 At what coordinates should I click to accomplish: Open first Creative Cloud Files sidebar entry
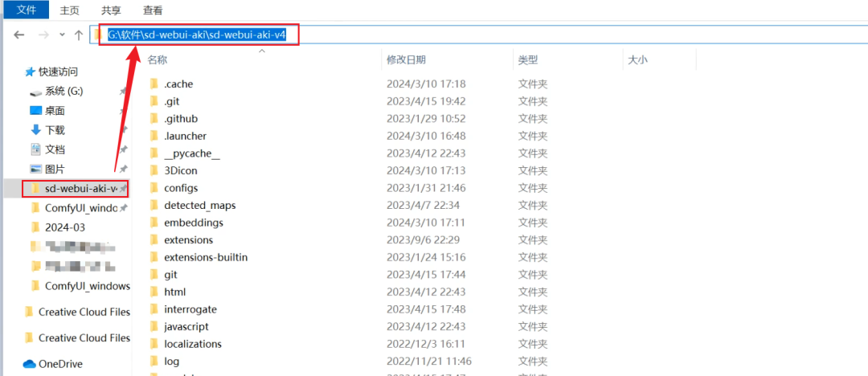[84, 312]
